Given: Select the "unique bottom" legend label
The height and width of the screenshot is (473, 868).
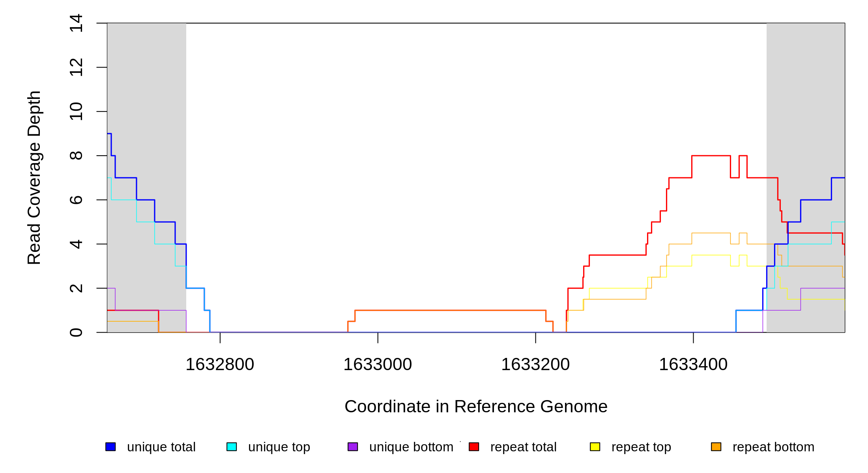Looking at the screenshot, I should [x=411, y=447].
